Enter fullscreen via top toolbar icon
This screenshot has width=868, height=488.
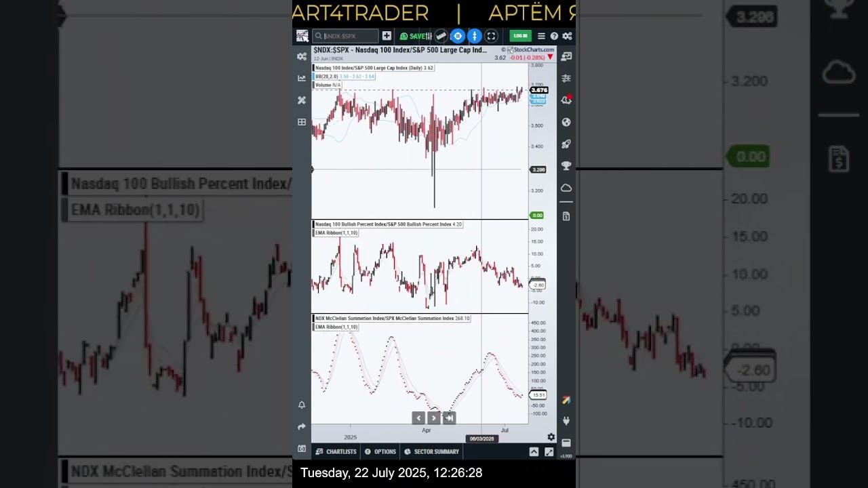(492, 36)
